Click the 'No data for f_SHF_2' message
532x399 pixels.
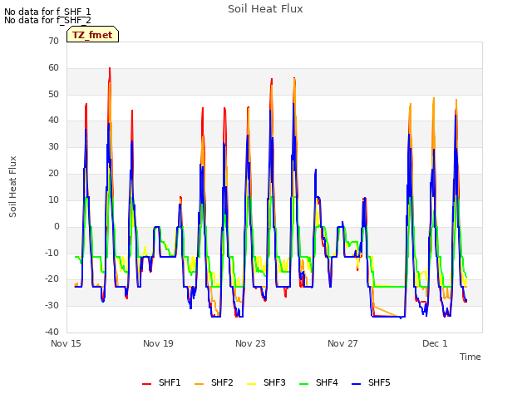[47, 20]
